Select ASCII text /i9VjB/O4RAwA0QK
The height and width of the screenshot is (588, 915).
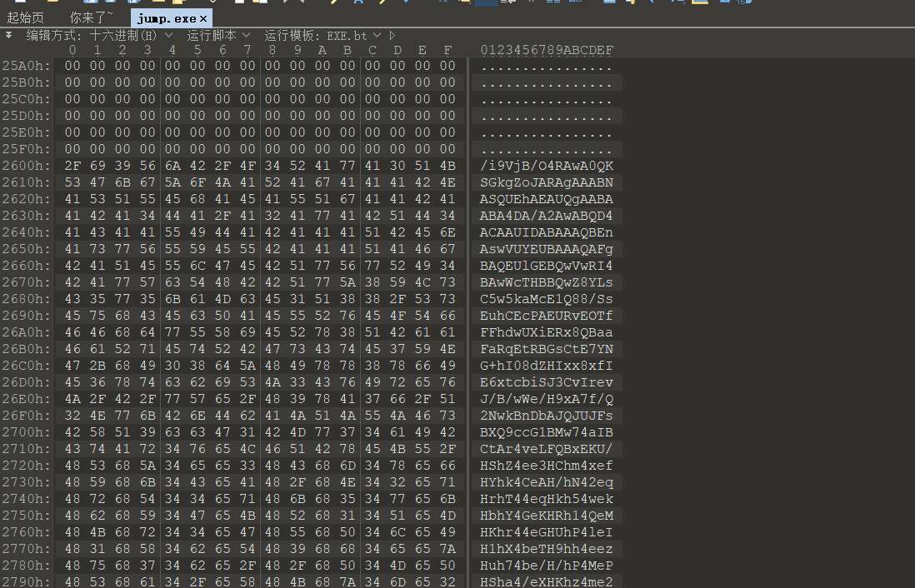tap(547, 166)
